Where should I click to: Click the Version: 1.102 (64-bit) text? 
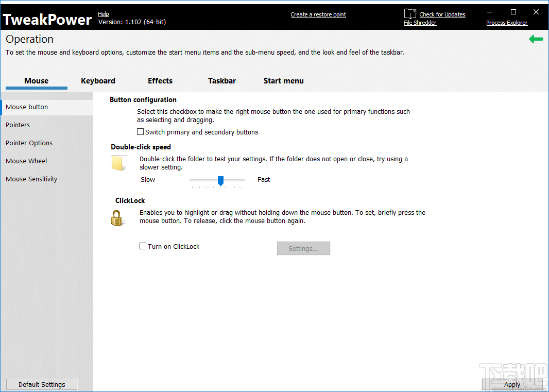132,22
